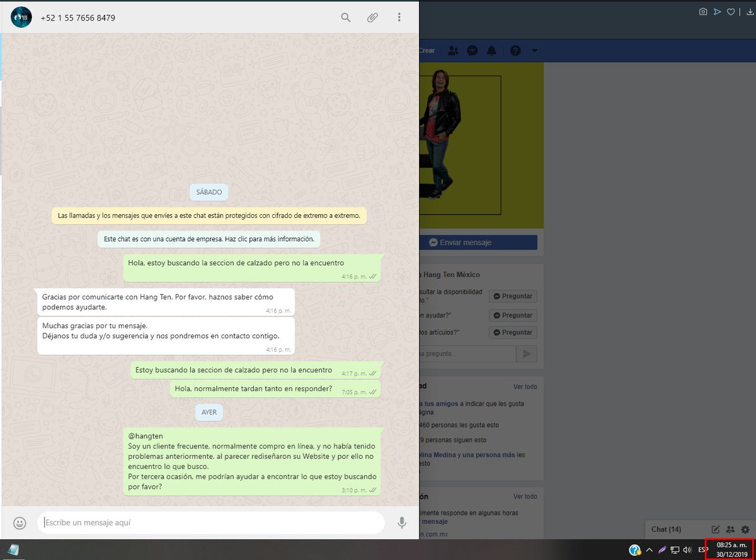Viewport: 756px width, 560px height.
Task: Open Facebook chat settings gear
Action: click(x=745, y=530)
